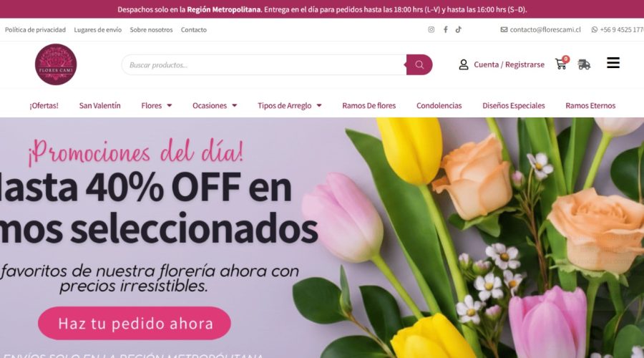Go to Condolencias category
Image resolution: width=644 pixels, height=358 pixels.
pyautogui.click(x=439, y=106)
